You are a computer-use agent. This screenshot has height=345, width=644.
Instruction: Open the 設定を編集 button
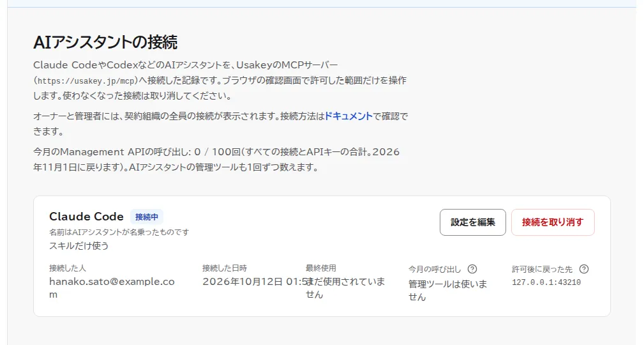click(x=473, y=222)
